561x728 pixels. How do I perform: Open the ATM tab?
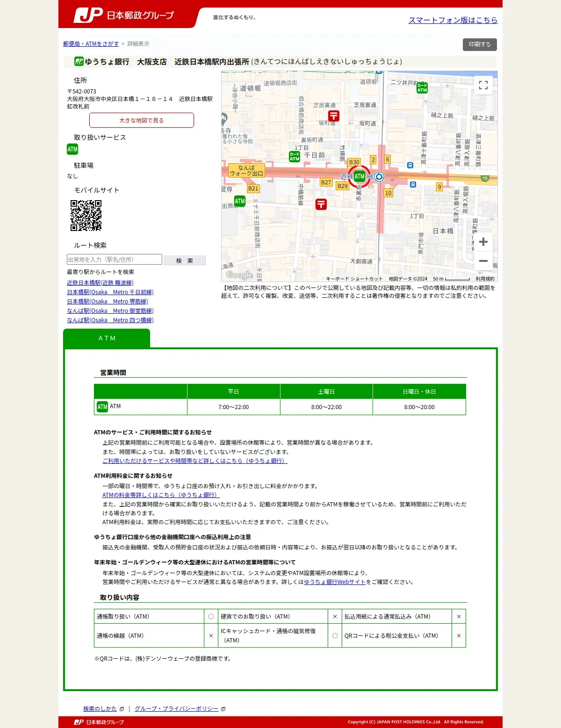click(107, 338)
